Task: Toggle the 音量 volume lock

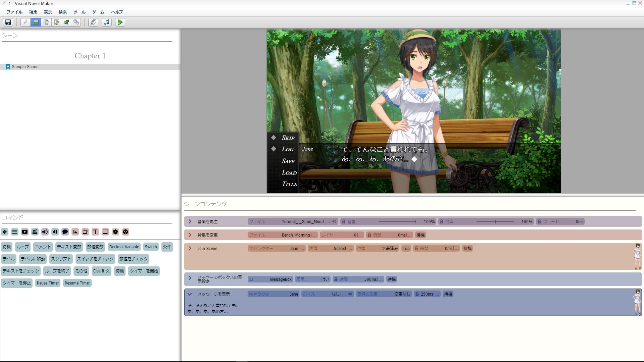Action: click(344, 222)
